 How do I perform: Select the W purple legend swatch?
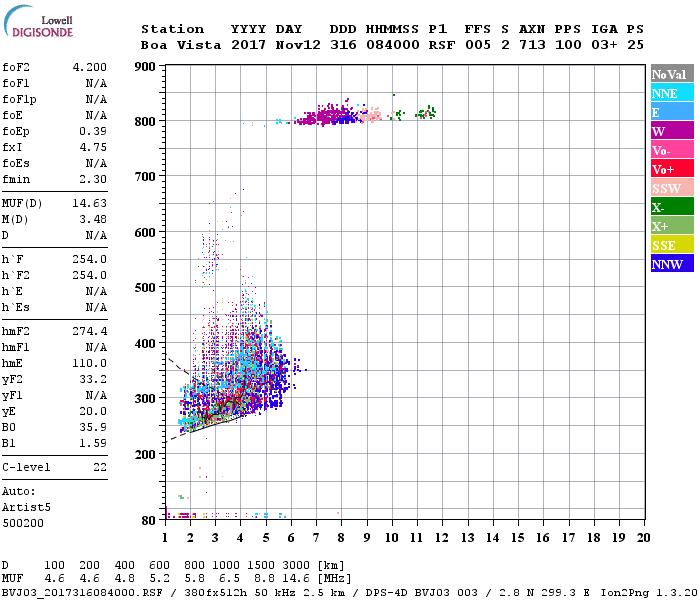click(672, 131)
